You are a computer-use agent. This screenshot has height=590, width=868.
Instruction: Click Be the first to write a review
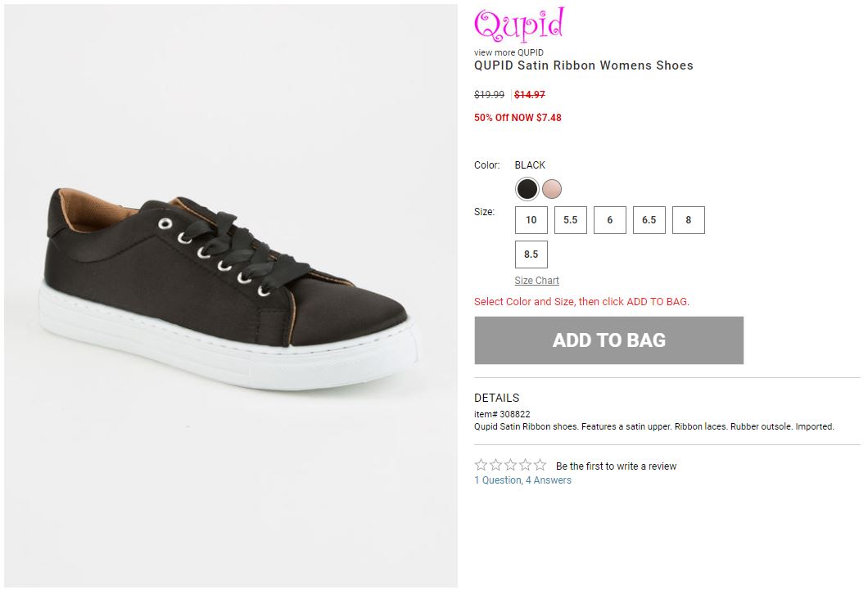[617, 466]
